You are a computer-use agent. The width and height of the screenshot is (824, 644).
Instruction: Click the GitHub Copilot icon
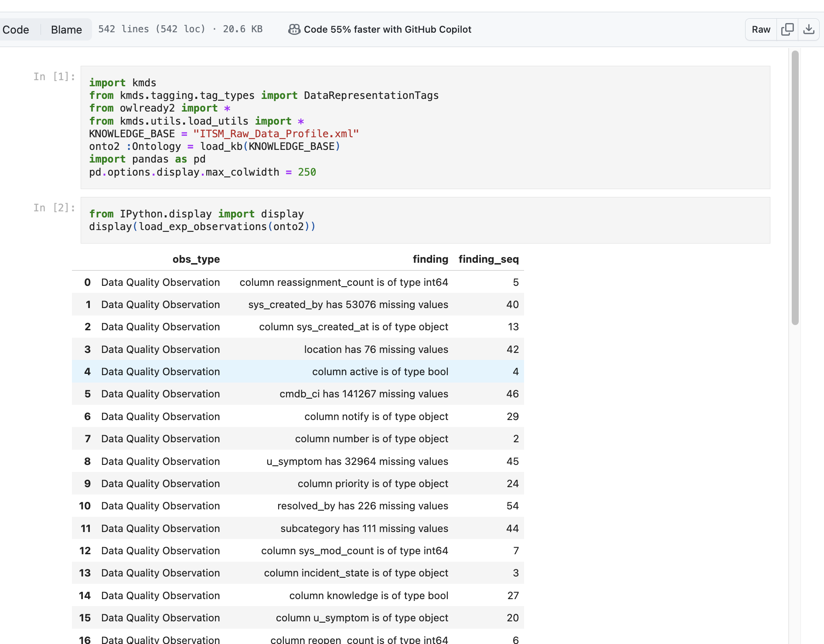click(x=294, y=29)
